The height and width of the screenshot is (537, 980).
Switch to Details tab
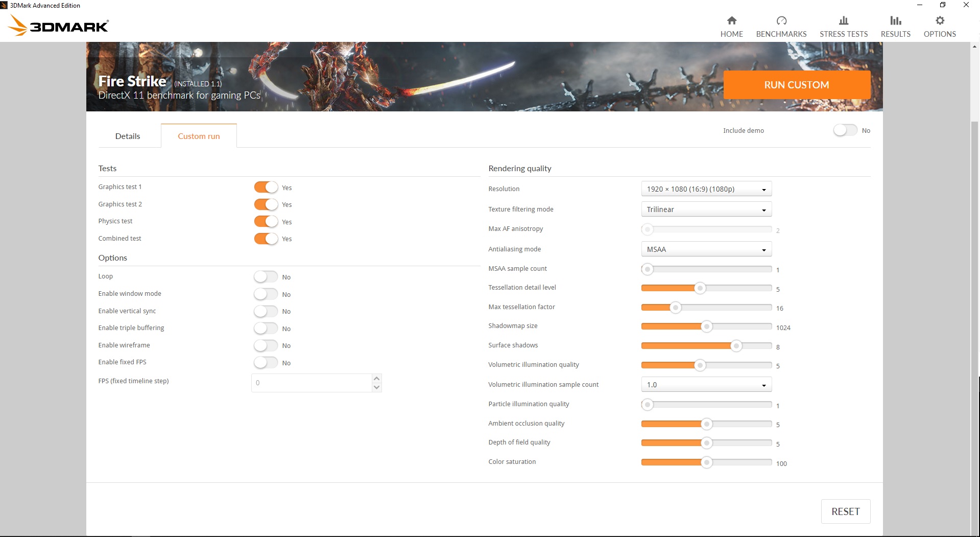pos(128,136)
